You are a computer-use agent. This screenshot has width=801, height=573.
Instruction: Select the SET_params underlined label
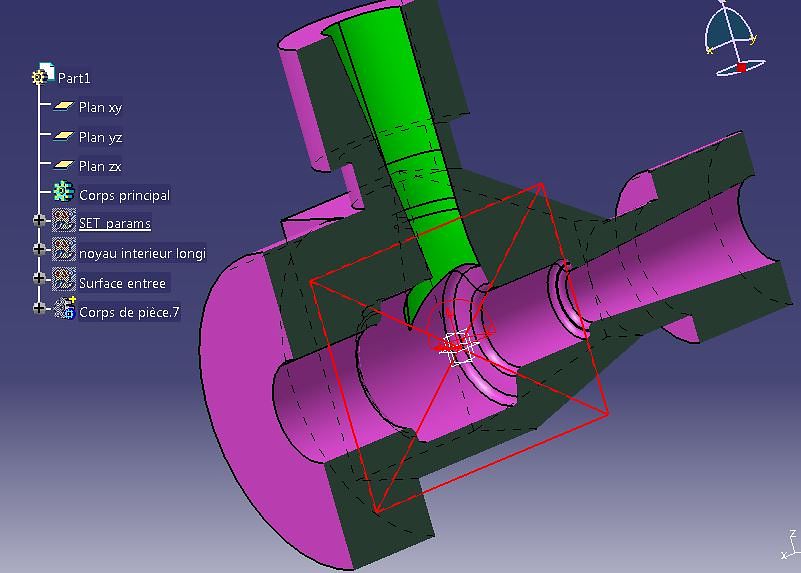pyautogui.click(x=114, y=223)
